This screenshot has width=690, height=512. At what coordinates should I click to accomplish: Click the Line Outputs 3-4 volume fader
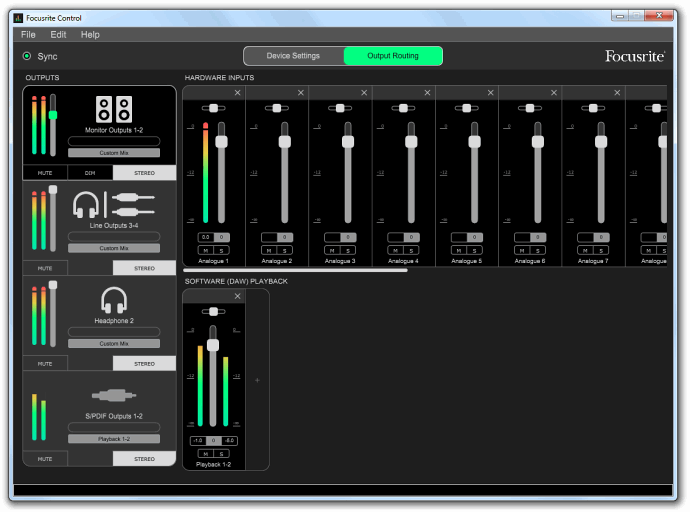tap(53, 190)
